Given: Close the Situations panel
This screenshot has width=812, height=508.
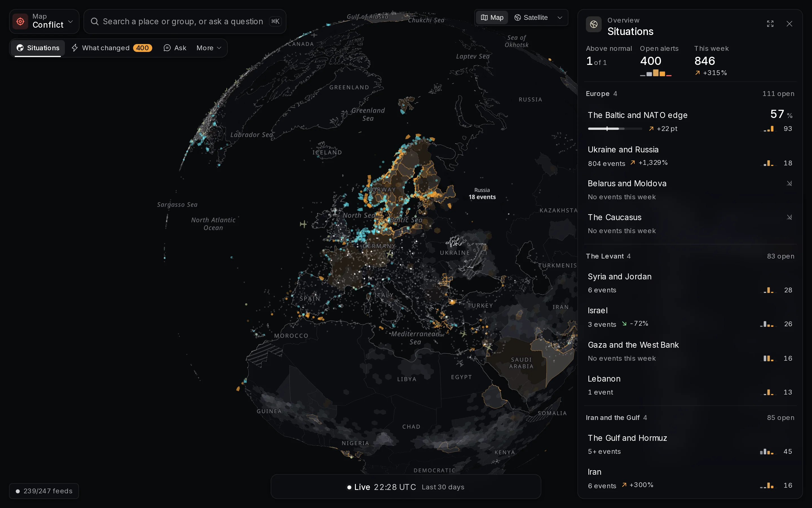Looking at the screenshot, I should click(x=789, y=24).
